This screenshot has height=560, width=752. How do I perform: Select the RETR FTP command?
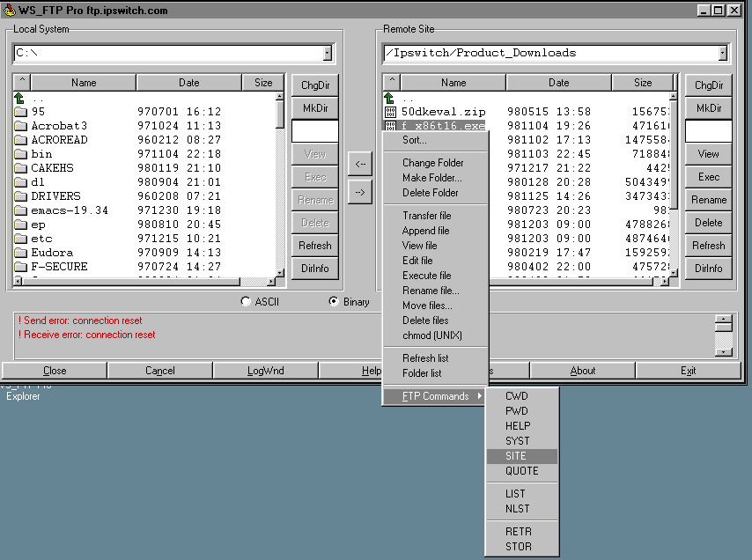(x=522, y=532)
